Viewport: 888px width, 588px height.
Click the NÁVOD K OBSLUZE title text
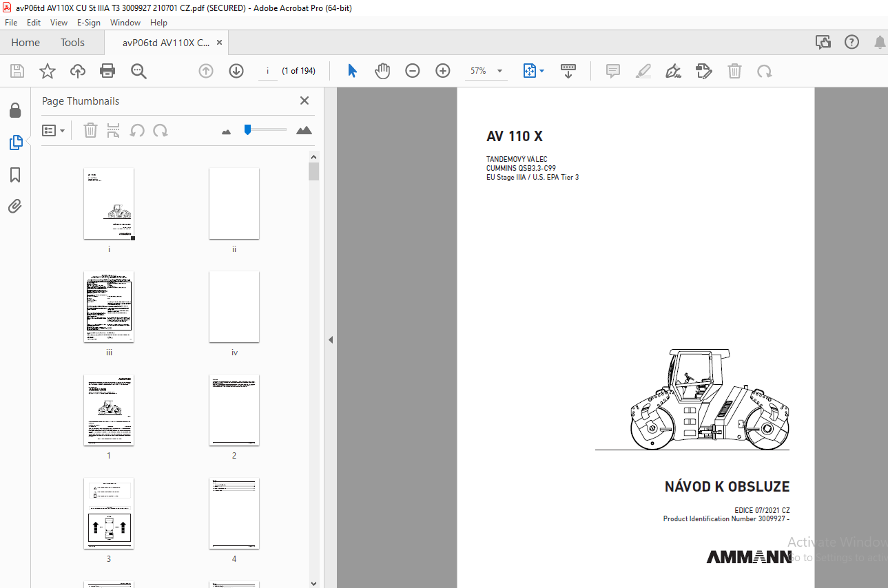pyautogui.click(x=727, y=487)
